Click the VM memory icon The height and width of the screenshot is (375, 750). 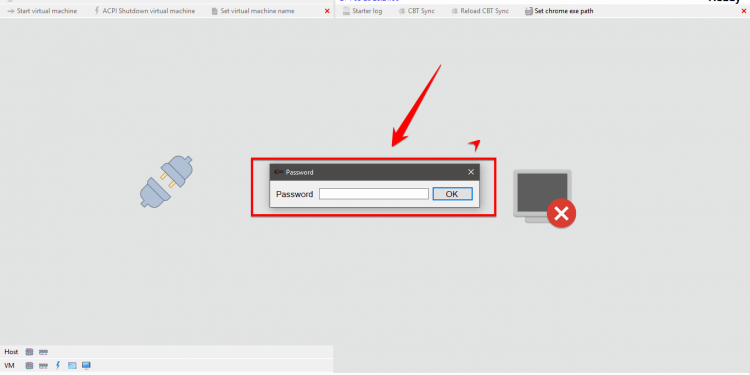[44, 365]
